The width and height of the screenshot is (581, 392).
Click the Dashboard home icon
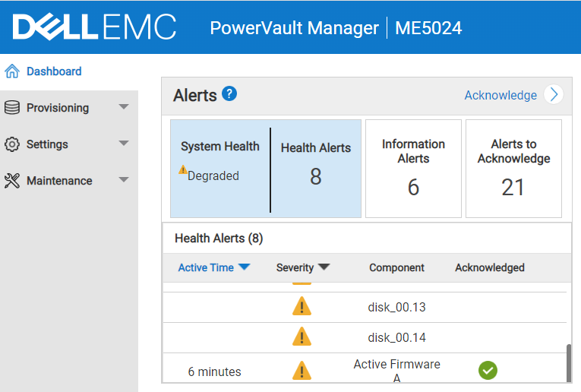coord(11,71)
